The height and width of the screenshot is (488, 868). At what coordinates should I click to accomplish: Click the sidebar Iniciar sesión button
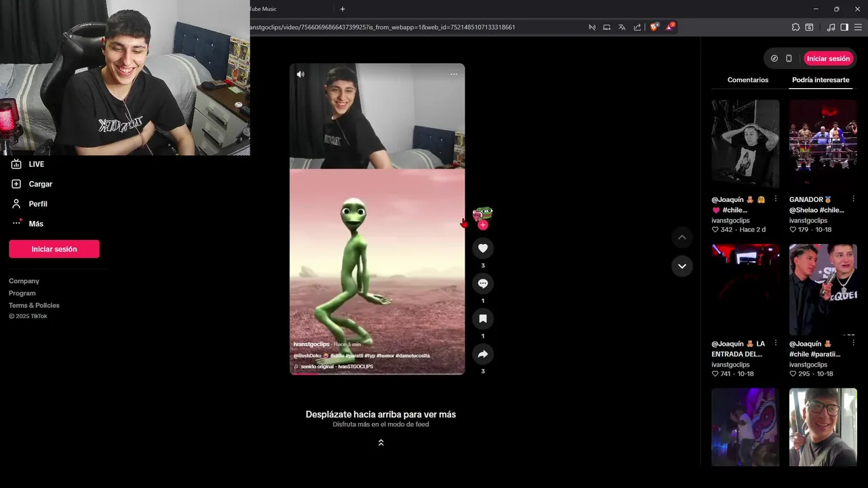(54, 249)
